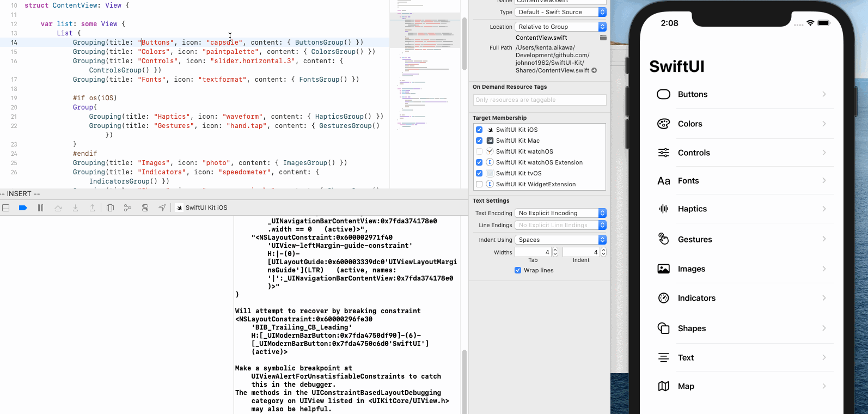Viewport: 868px width, 414px height.
Task: Tap the Haptics waveform icon in simulator
Action: pyautogui.click(x=663, y=209)
